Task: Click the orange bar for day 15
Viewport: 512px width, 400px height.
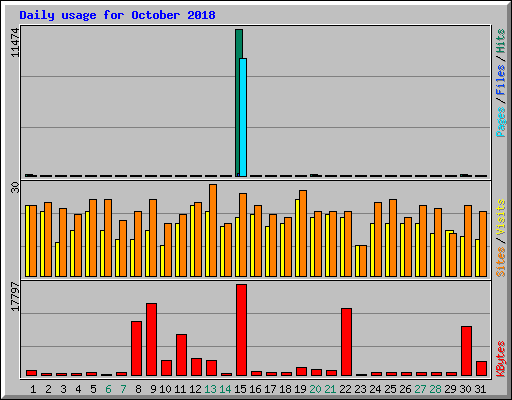Action: tap(243, 235)
